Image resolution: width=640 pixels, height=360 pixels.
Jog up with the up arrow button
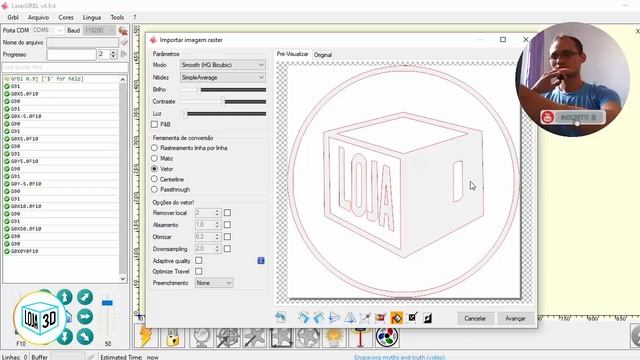pos(64,297)
